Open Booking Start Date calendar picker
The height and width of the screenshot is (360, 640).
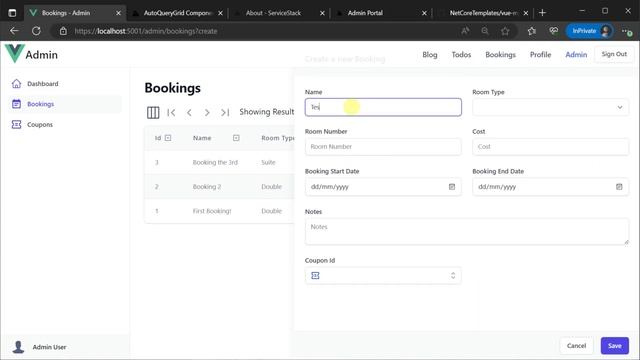coord(452,187)
